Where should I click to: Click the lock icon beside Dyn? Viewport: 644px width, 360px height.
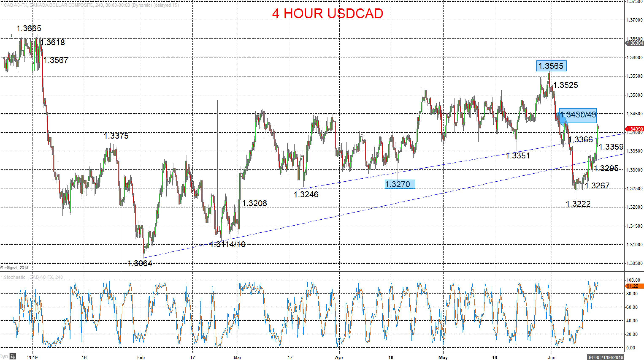pyautogui.click(x=13, y=356)
